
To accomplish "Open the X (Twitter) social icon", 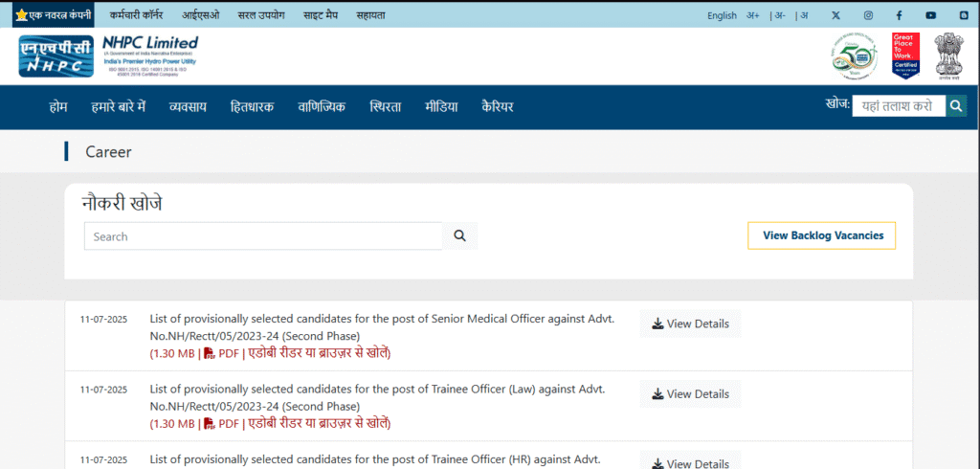I will pyautogui.click(x=835, y=15).
